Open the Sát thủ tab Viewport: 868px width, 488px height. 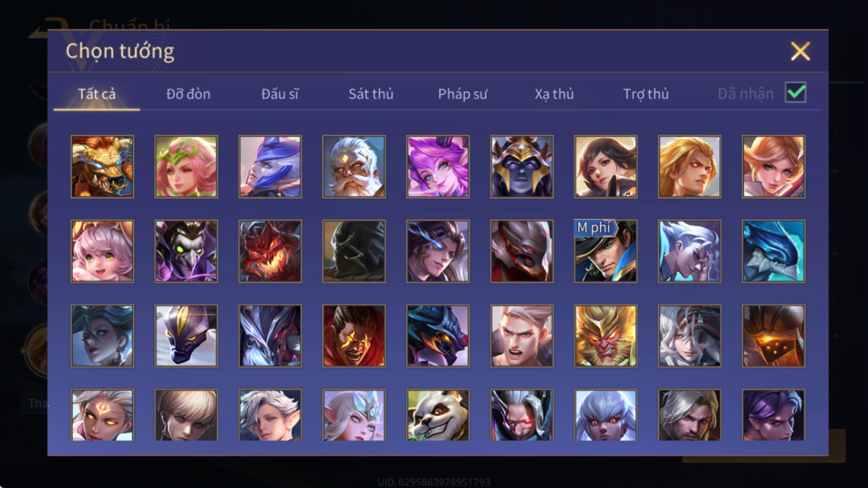(x=371, y=94)
